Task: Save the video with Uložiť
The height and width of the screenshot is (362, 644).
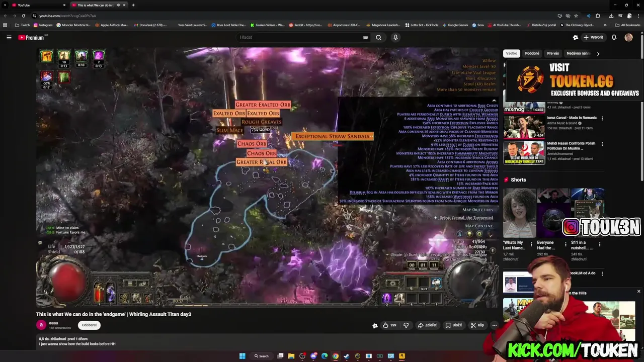Action: point(454,325)
